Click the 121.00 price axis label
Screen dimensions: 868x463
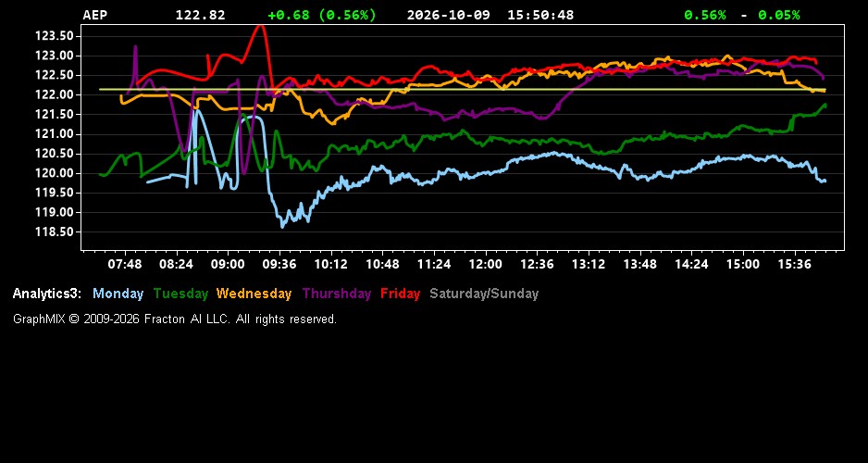(55, 134)
